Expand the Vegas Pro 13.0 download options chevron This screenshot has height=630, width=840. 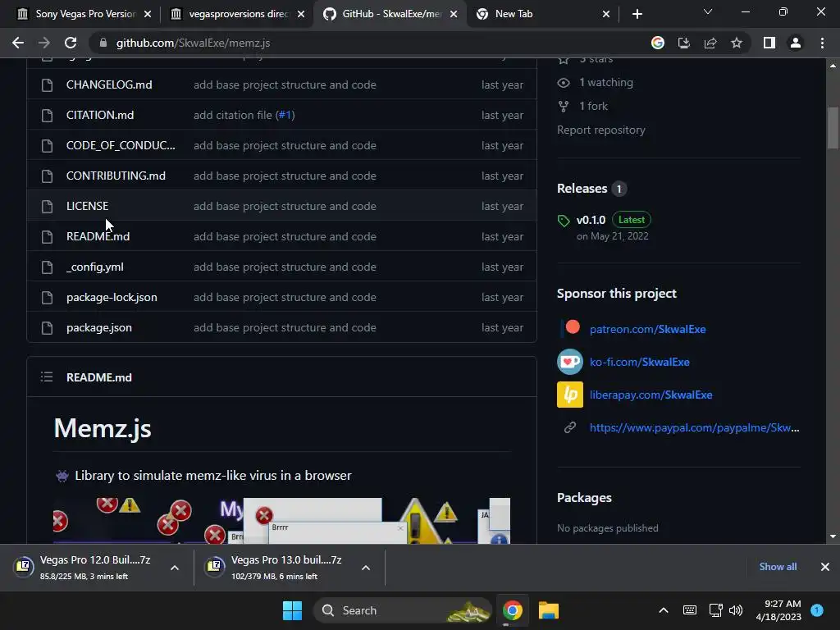366,568
